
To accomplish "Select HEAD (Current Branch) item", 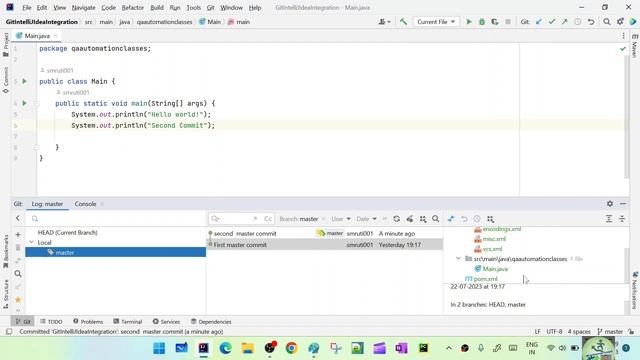I will click(x=67, y=232).
